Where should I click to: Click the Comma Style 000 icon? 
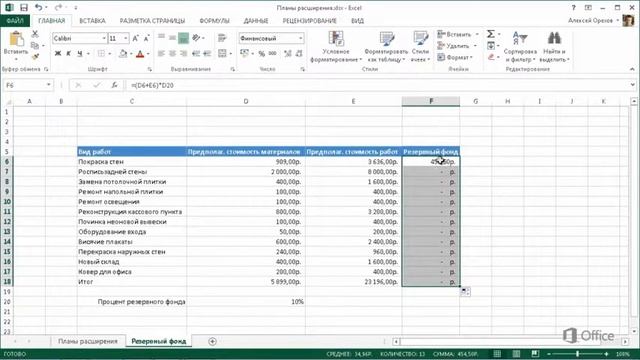(273, 53)
